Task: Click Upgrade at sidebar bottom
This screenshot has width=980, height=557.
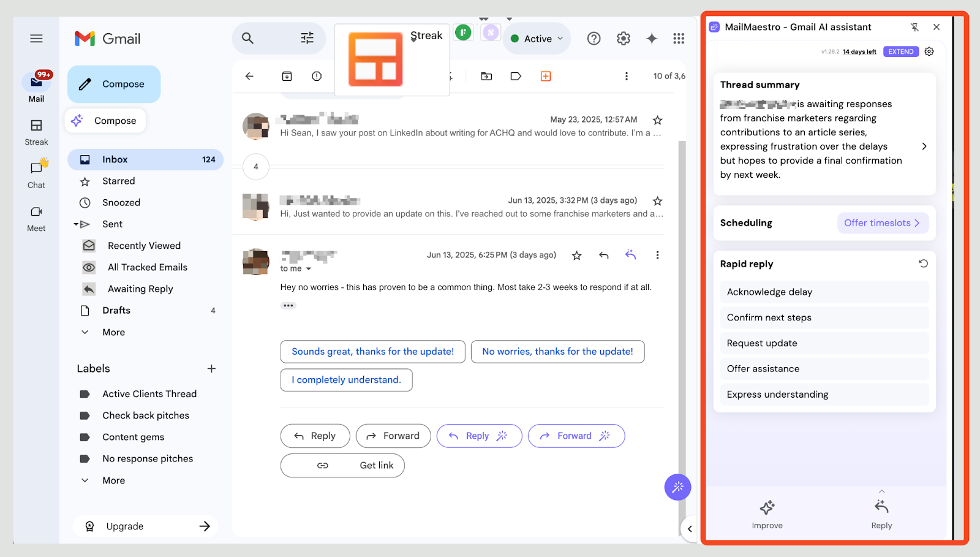Action: (145, 526)
